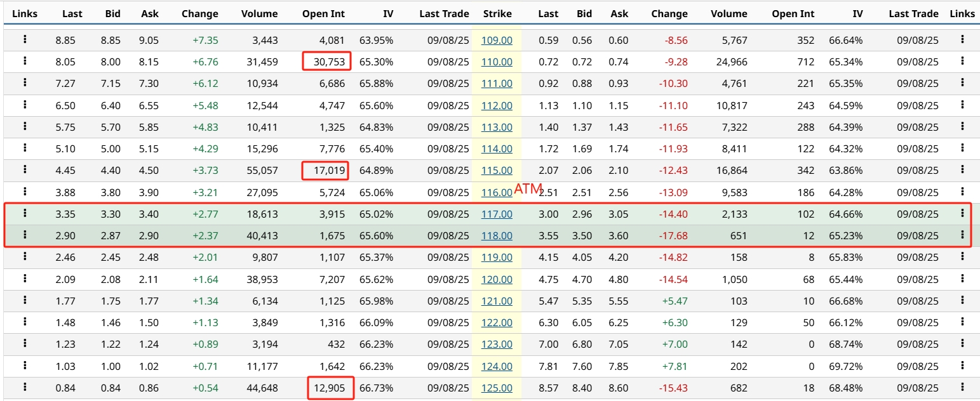
Task: Open the 110.00 strike link
Action: click(497, 62)
